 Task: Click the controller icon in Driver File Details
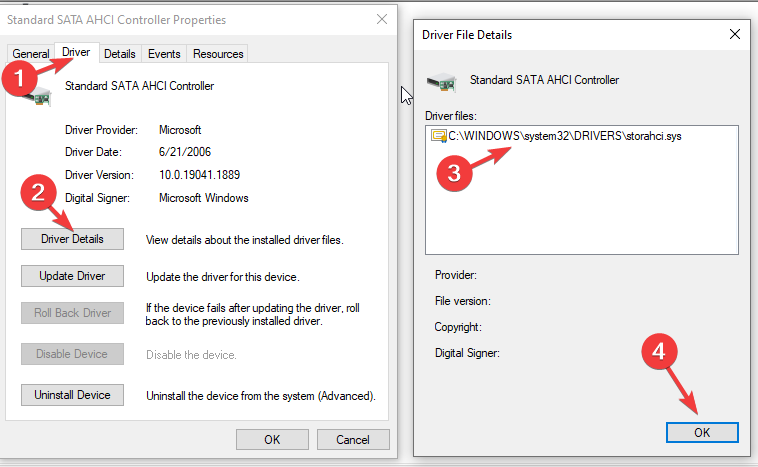pyautogui.click(x=438, y=82)
